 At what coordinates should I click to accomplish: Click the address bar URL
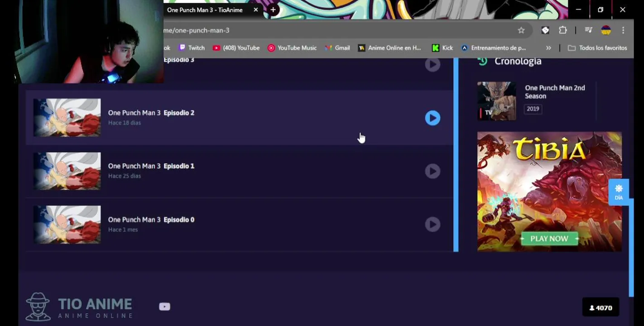tap(197, 30)
